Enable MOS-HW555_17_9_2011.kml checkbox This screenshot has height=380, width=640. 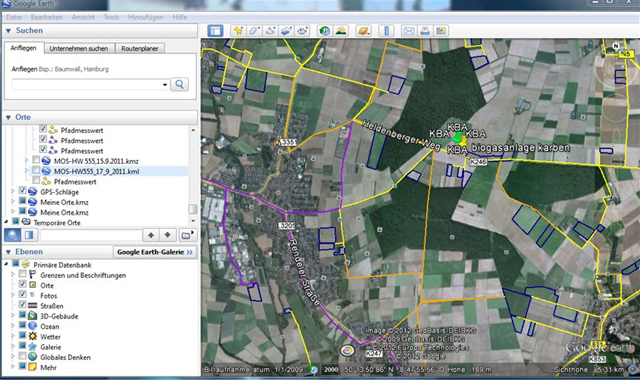(36, 170)
